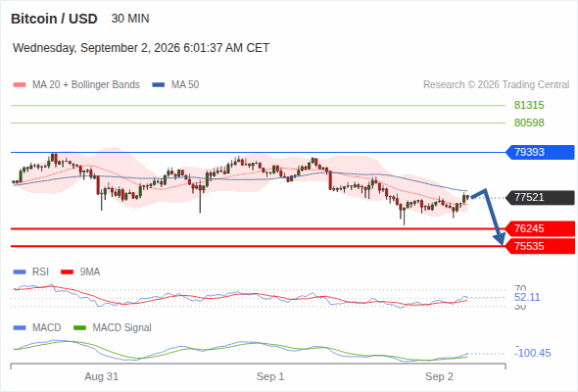
Task: Click the Wednesday, September 2, 2026 timestamp
Action: (x=141, y=48)
